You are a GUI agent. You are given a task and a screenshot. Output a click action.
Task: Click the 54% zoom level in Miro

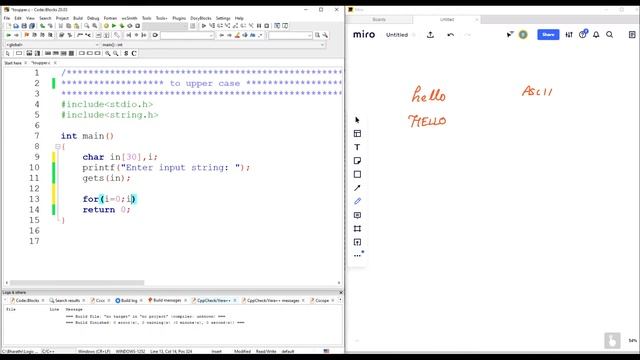coord(632,340)
